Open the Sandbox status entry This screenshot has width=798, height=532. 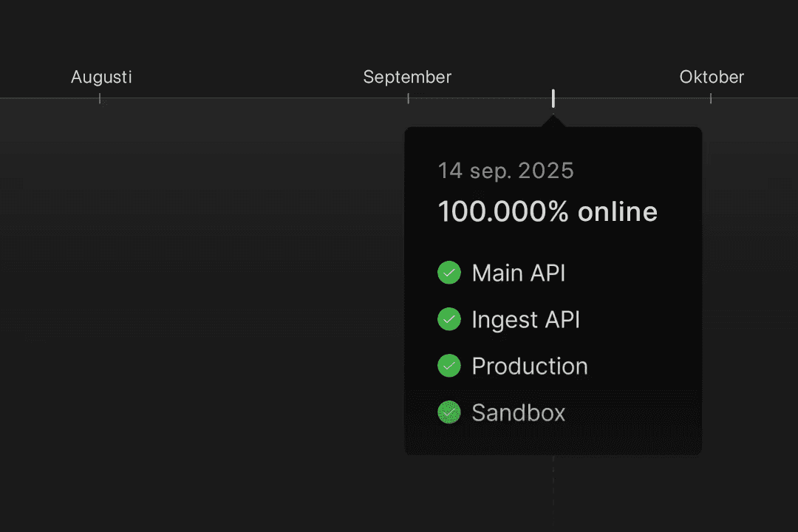(x=518, y=412)
